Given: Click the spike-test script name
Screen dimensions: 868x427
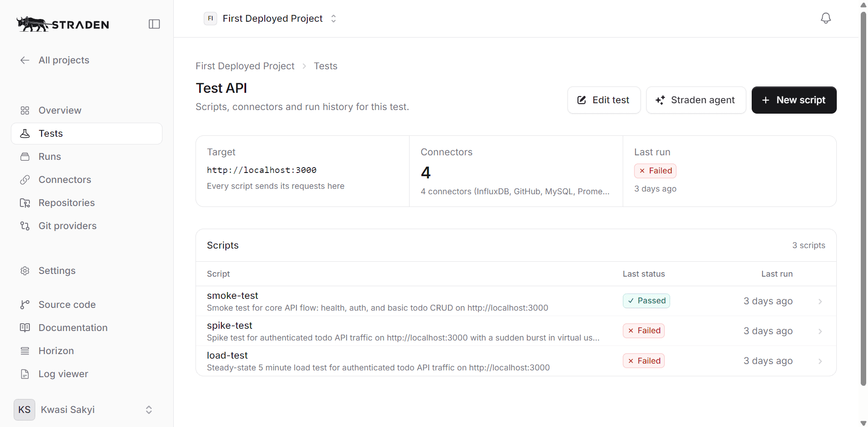Looking at the screenshot, I should click(x=229, y=326).
